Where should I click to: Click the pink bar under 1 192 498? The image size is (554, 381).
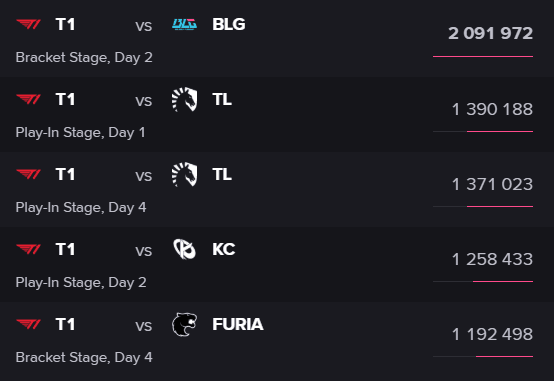pos(505,356)
